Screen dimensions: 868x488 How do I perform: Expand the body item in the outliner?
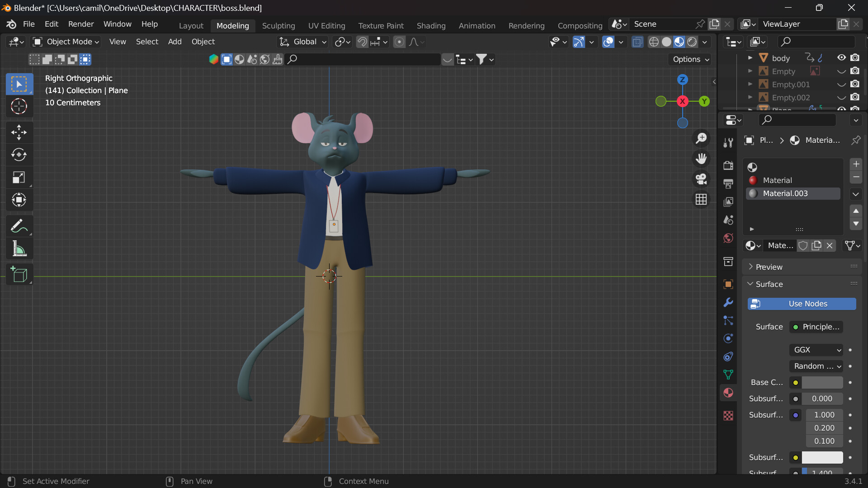click(750, 57)
